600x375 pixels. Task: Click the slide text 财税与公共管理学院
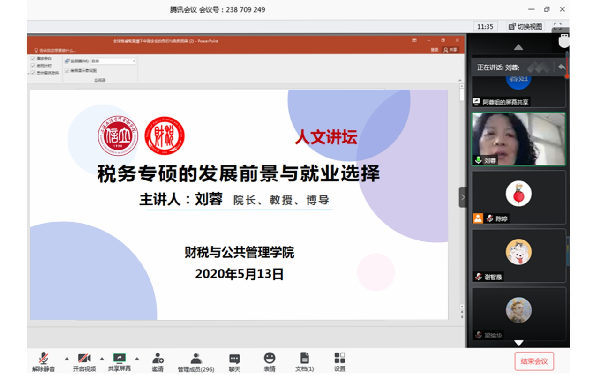click(x=239, y=252)
